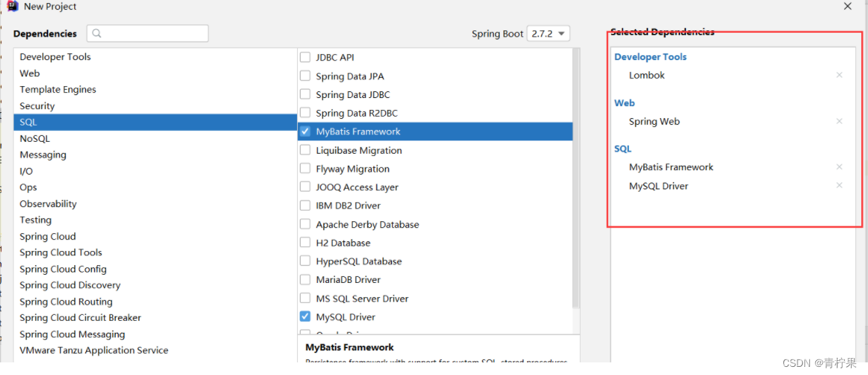Open the Developer Tools category

coord(55,56)
